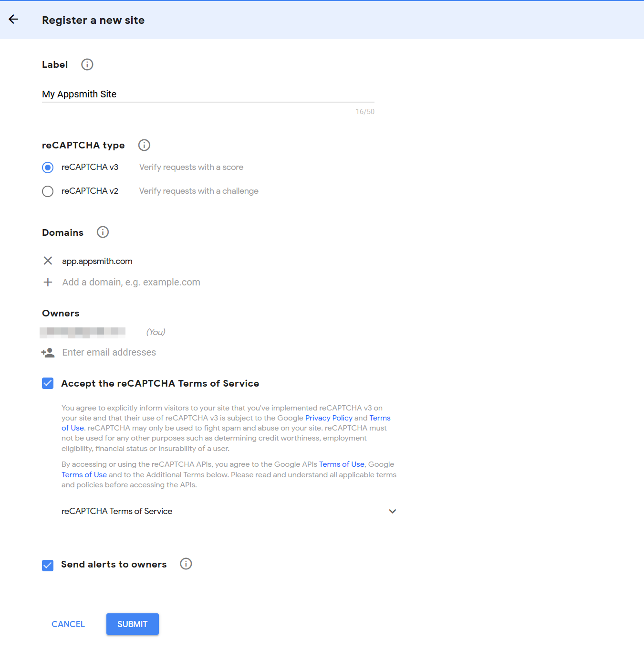Open the Google Privacy Policy link
Screen dimensions: 644x662
click(329, 418)
